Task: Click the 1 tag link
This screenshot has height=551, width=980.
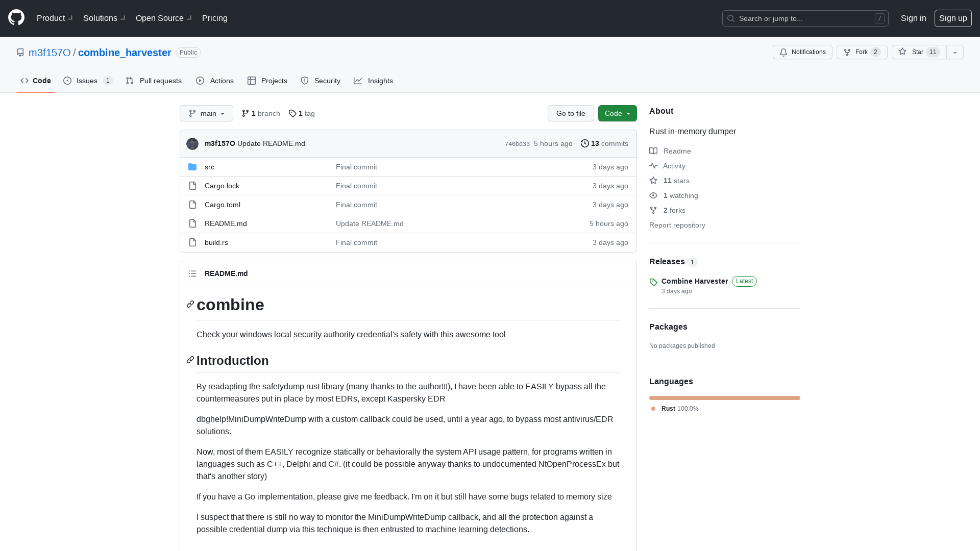Action: (302, 113)
